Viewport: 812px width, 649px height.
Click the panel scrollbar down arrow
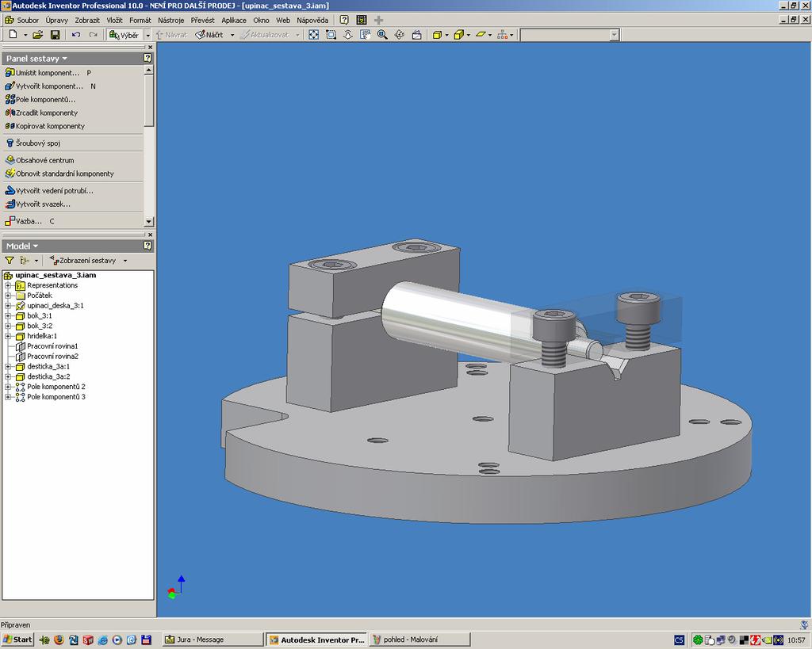148,222
